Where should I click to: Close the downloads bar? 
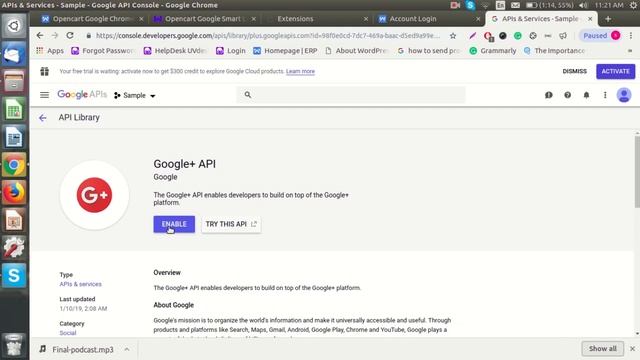point(632,349)
